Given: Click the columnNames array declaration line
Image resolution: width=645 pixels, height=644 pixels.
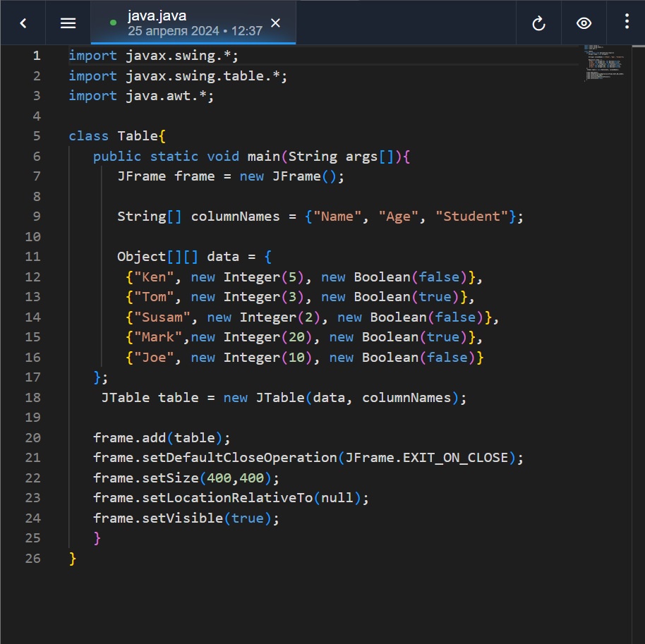Looking at the screenshot, I should (x=320, y=217).
